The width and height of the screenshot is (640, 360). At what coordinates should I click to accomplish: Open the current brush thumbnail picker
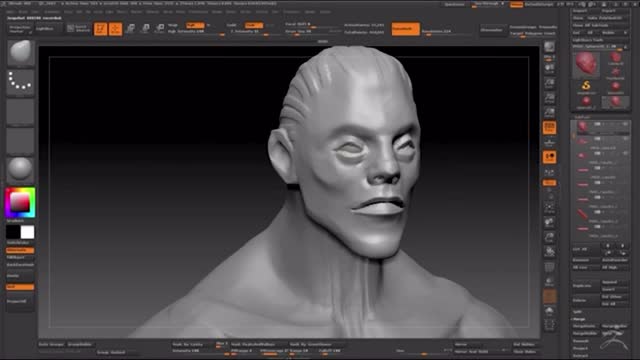[20, 53]
